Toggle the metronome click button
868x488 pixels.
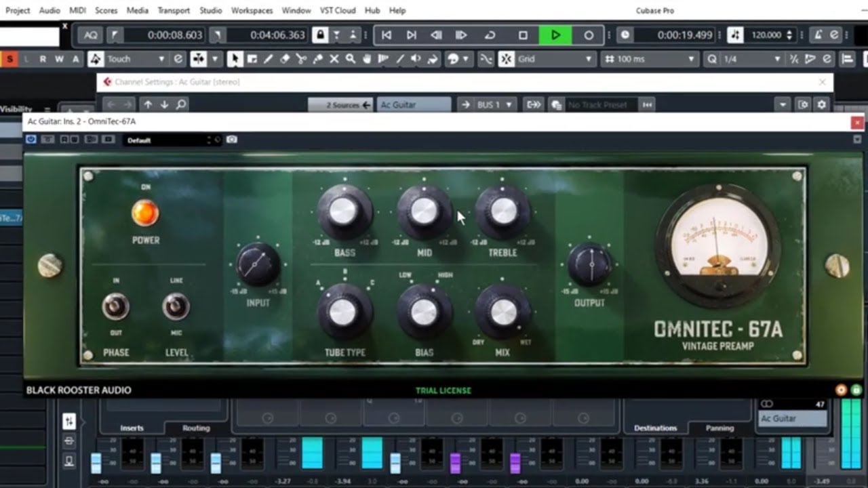pos(818,35)
